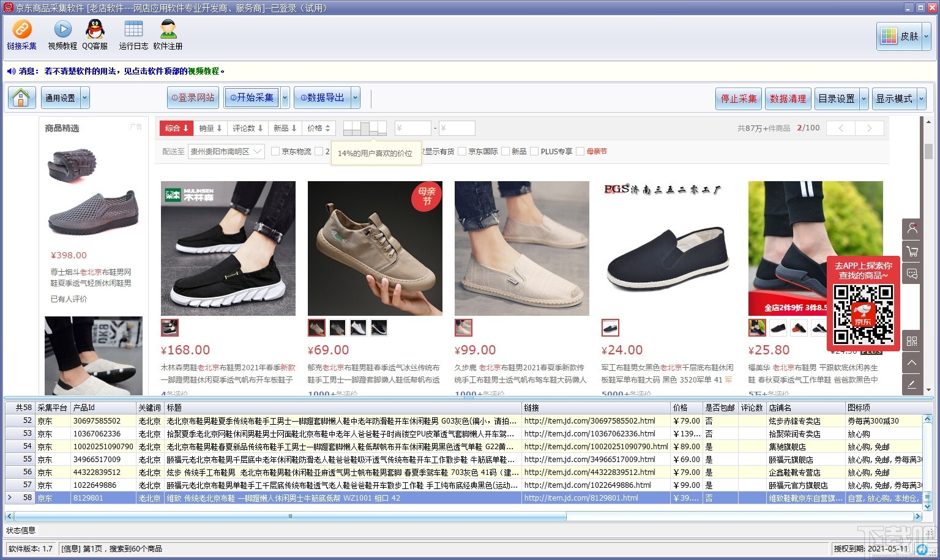Select table row with 产品Id 30697585502
Image resolution: width=940 pixels, height=560 pixels.
[464, 421]
